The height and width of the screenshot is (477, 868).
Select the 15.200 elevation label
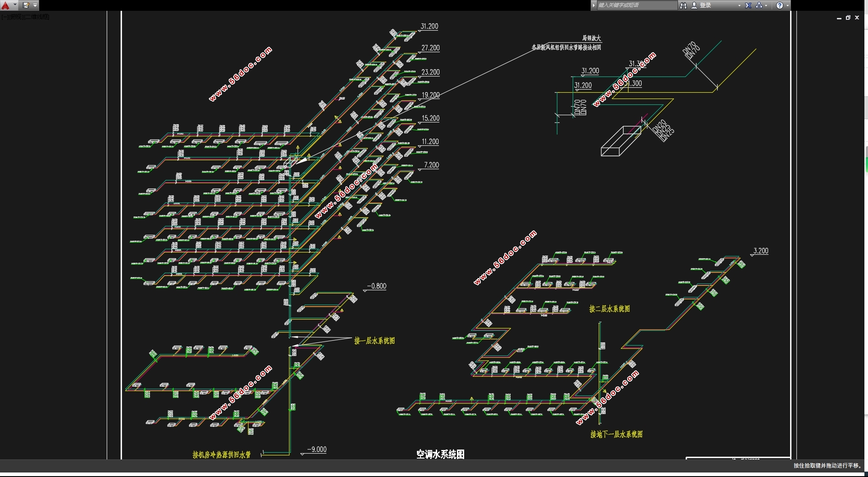click(430, 118)
